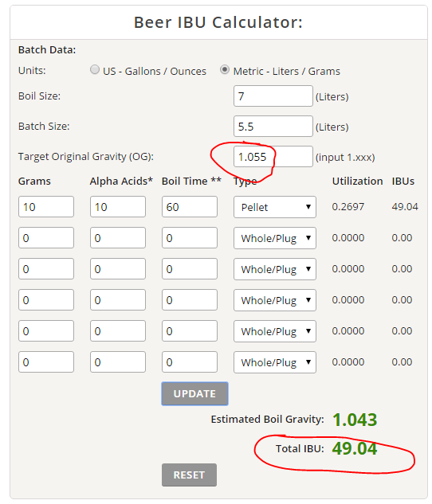The width and height of the screenshot is (432, 504).
Task: Expand the second row Whole/Plug dropdown
Action: pyautogui.click(x=275, y=238)
